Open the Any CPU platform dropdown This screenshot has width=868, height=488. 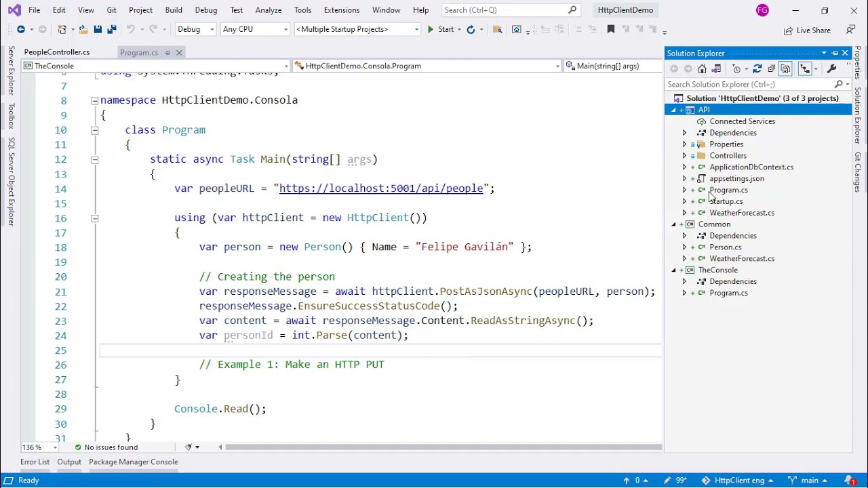(255, 29)
